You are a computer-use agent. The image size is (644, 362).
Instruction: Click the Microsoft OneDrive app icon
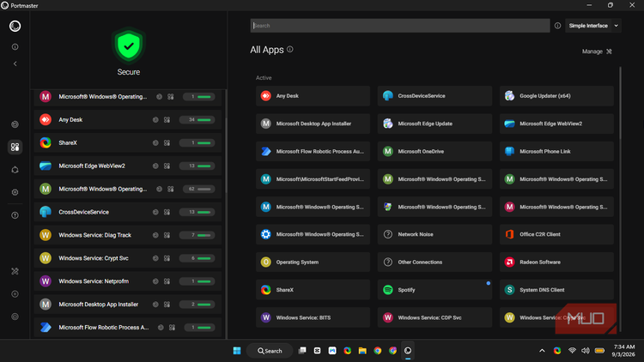[388, 152]
